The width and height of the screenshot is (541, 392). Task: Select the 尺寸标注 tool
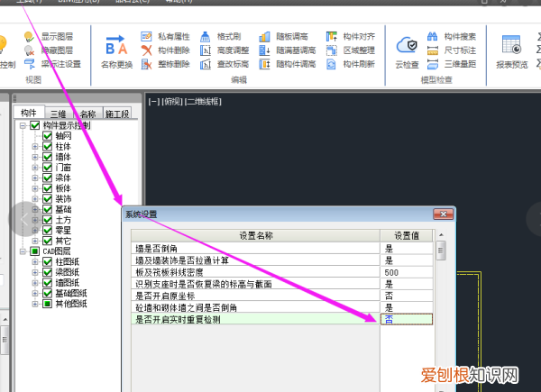[452, 50]
